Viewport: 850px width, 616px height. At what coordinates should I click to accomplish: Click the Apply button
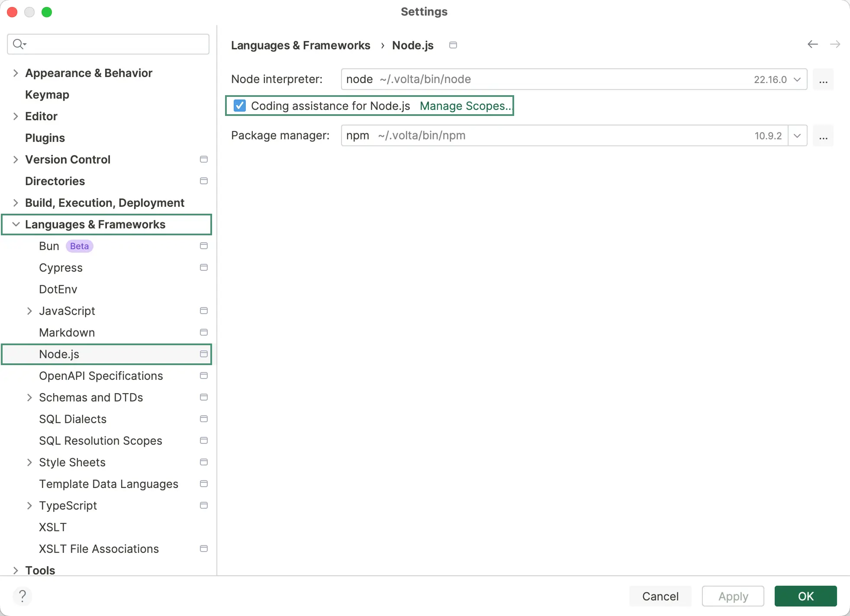(733, 596)
